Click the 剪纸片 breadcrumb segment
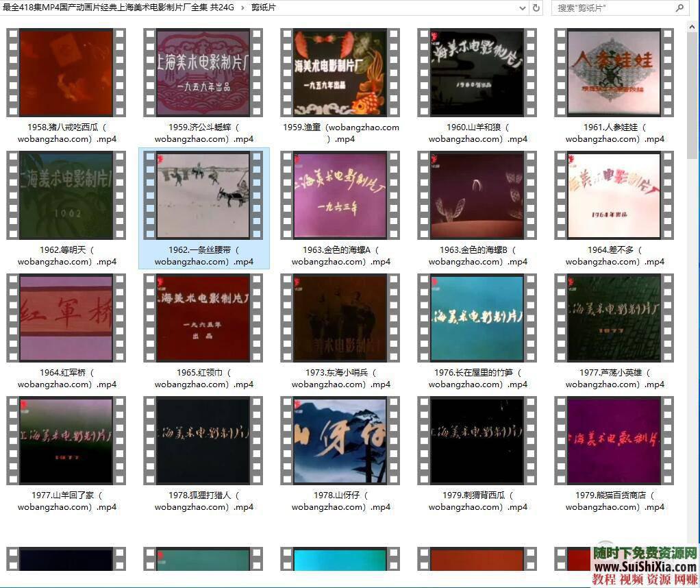This screenshot has width=700, height=588. pos(263,7)
